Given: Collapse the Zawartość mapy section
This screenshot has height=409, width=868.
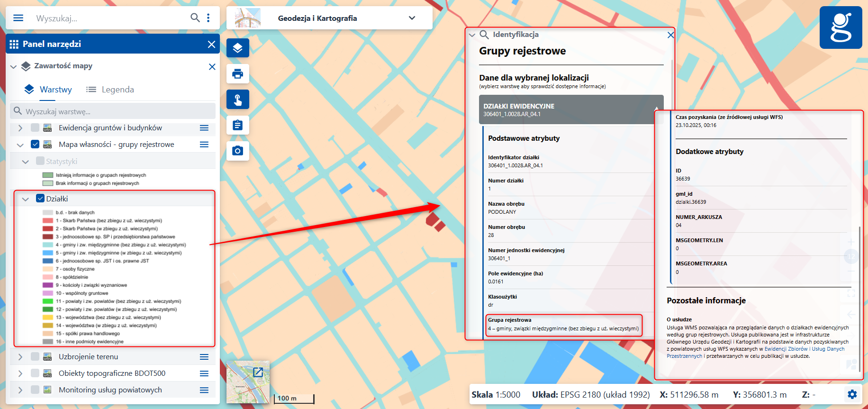Looking at the screenshot, I should point(13,66).
